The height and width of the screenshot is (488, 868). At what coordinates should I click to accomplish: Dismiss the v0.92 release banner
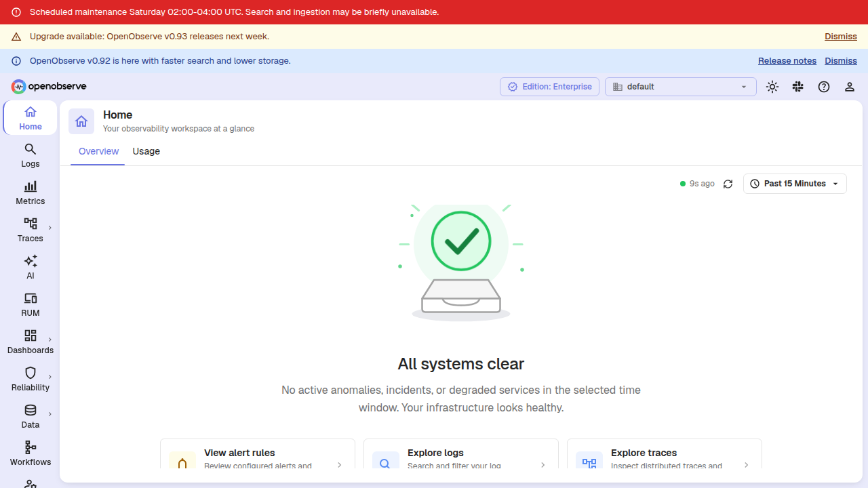point(841,61)
